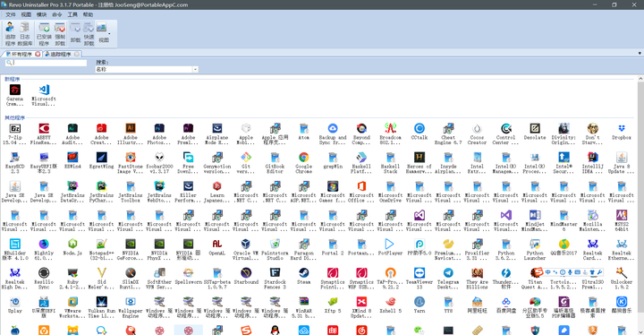This screenshot has height=335, width=644.
Task: Click the down arrow of the vertical scrollbar
Action: click(640, 331)
